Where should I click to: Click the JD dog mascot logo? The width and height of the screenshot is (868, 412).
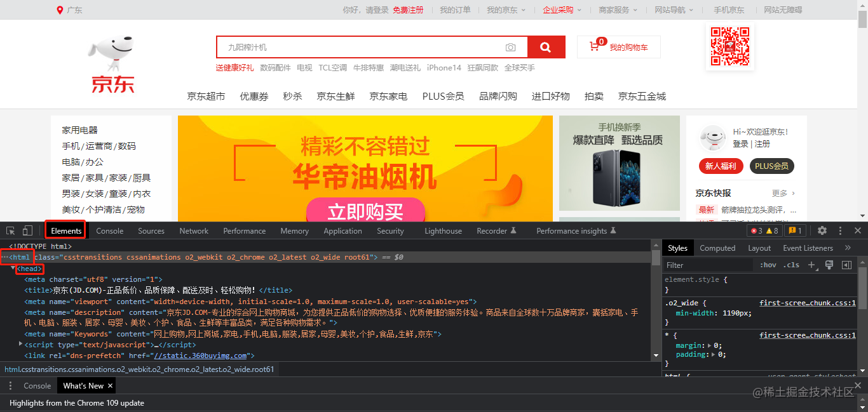tap(113, 54)
